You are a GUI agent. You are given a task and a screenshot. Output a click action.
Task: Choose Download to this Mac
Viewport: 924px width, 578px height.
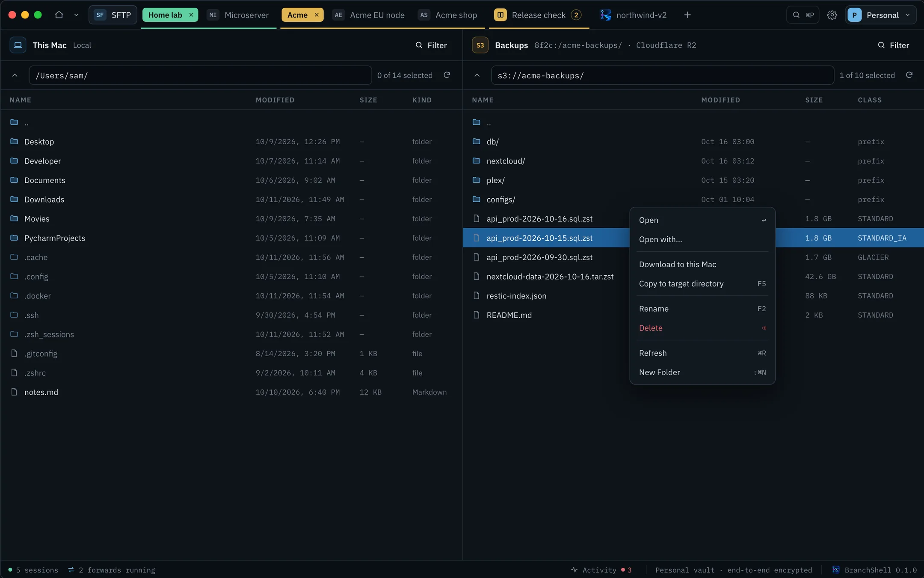(702, 265)
